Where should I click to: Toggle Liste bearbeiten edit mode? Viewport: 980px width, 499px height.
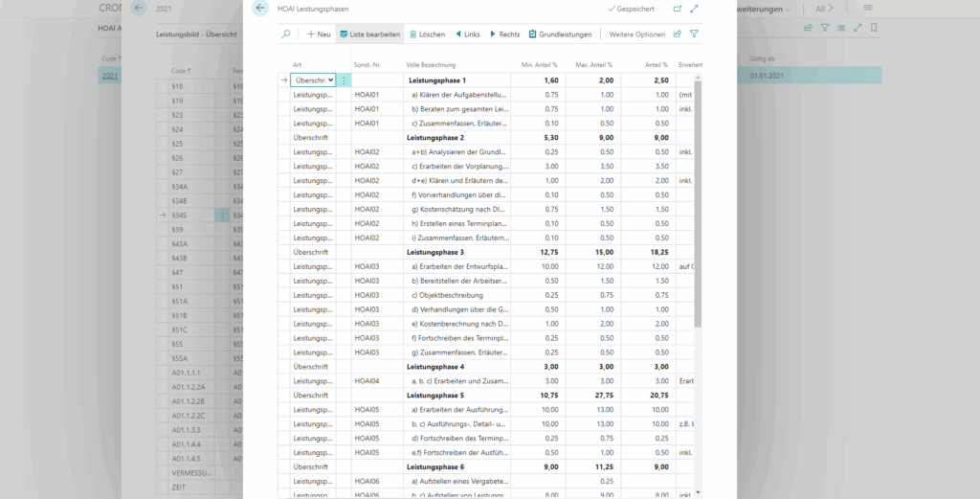coord(370,34)
